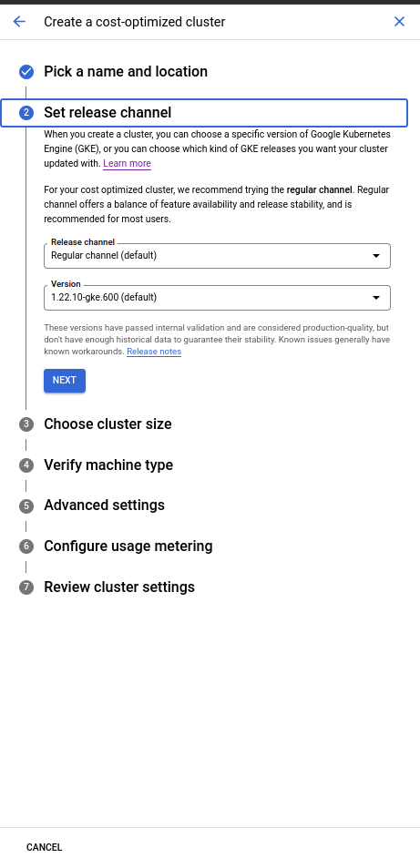Close the create cluster panel
Image resolution: width=420 pixels, height=868 pixels.
point(399,22)
